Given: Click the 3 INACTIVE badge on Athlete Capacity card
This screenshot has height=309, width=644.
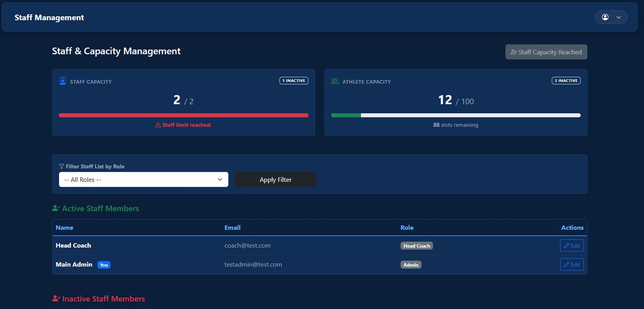Looking at the screenshot, I should (566, 81).
